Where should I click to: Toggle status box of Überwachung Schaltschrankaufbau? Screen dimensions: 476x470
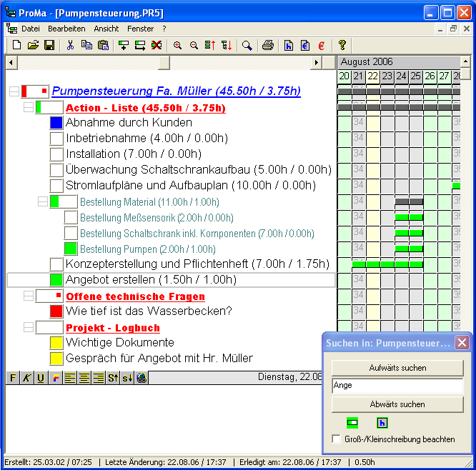pyautogui.click(x=56, y=169)
